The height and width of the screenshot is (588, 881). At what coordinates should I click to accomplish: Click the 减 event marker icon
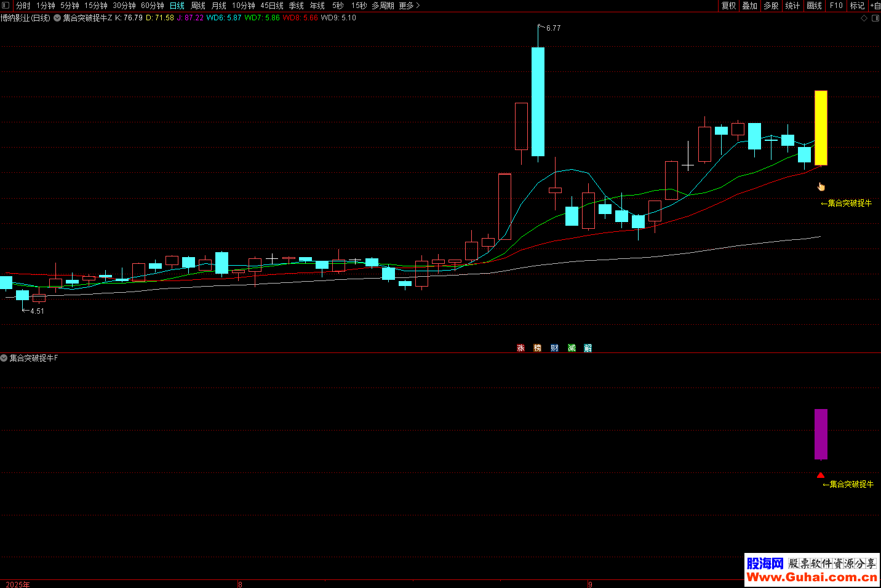[572, 348]
